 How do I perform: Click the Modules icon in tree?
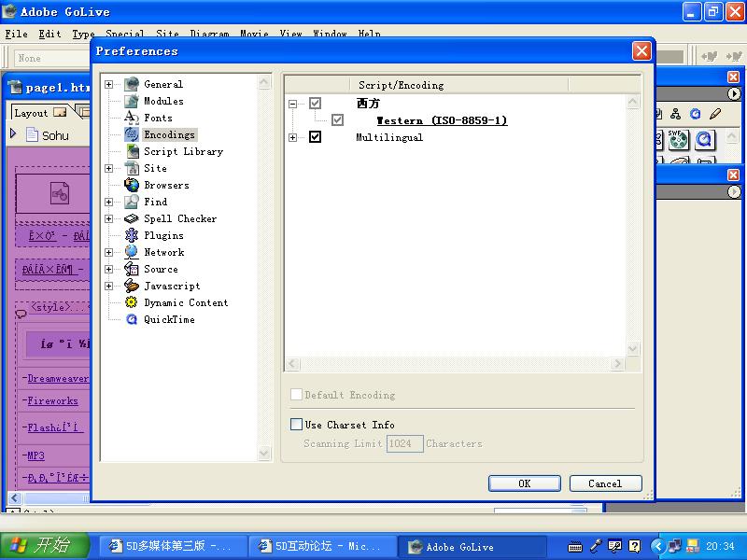click(132, 101)
